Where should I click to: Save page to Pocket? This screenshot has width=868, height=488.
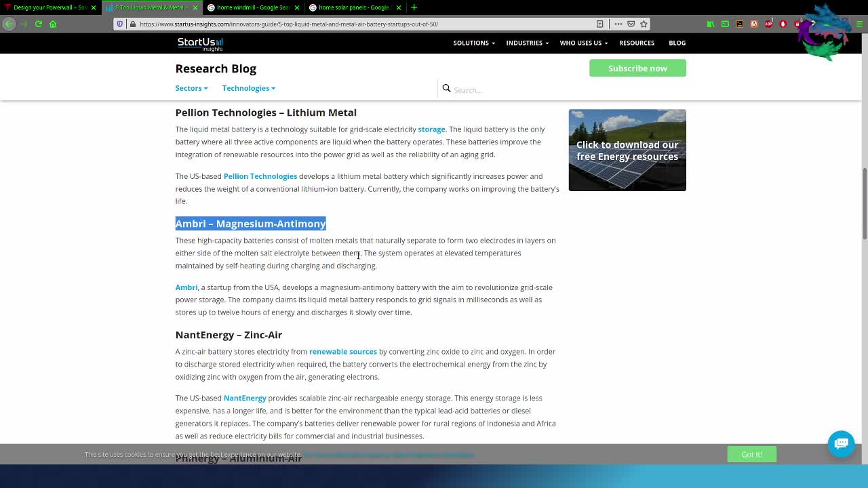tap(631, 24)
